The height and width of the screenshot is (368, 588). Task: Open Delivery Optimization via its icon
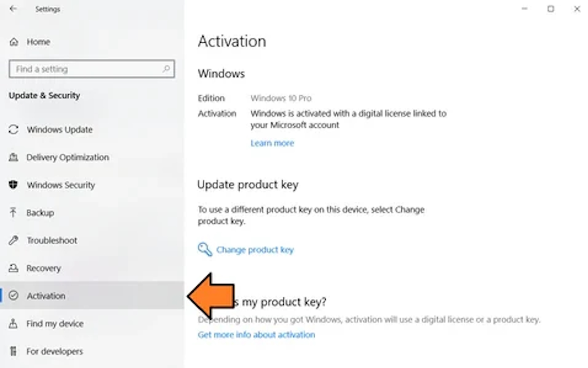pyautogui.click(x=14, y=158)
